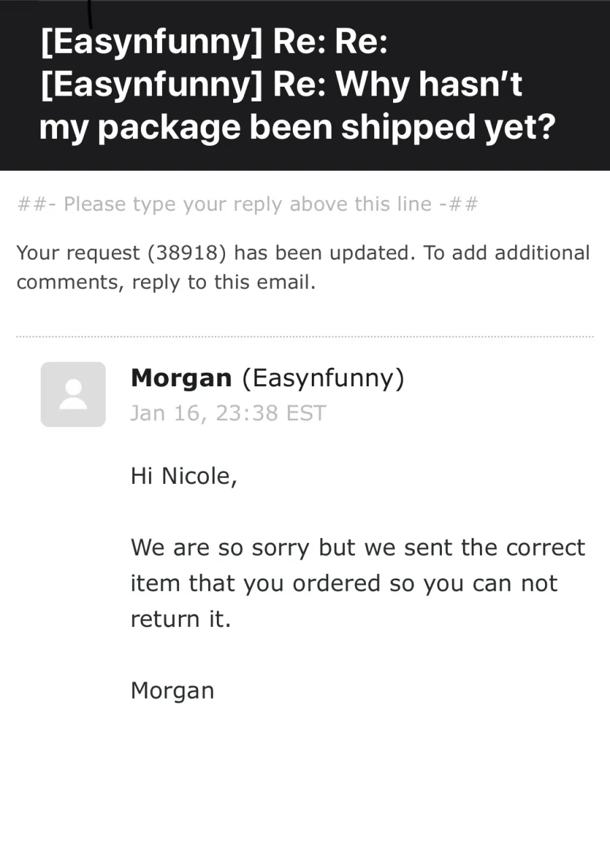Click "Please type your reply above this line"

point(248,204)
